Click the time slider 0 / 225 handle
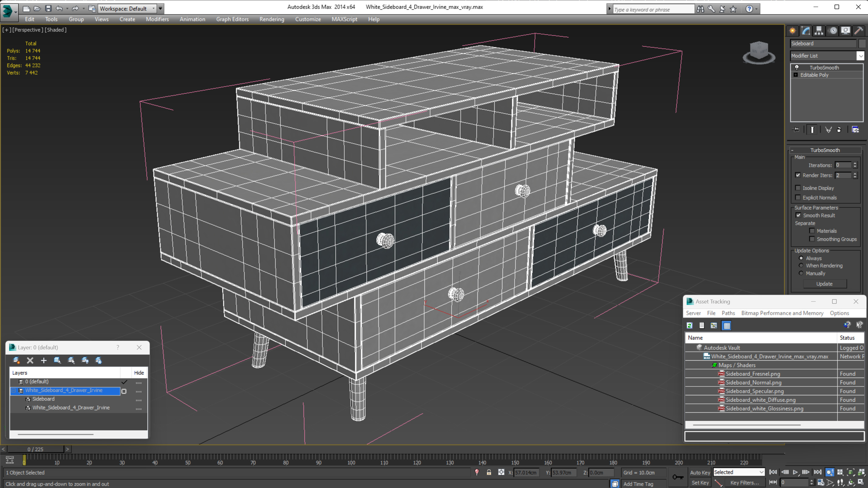Image resolution: width=868 pixels, height=488 pixels. click(35, 449)
